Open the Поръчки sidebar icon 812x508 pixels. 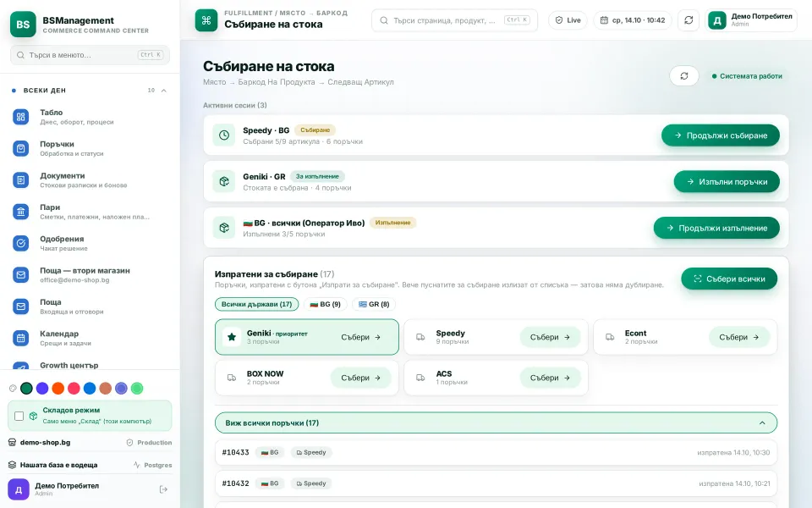(x=20, y=149)
